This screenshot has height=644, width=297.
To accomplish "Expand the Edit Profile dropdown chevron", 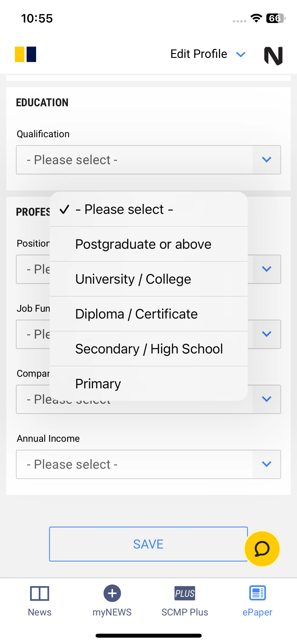I will pos(241,54).
